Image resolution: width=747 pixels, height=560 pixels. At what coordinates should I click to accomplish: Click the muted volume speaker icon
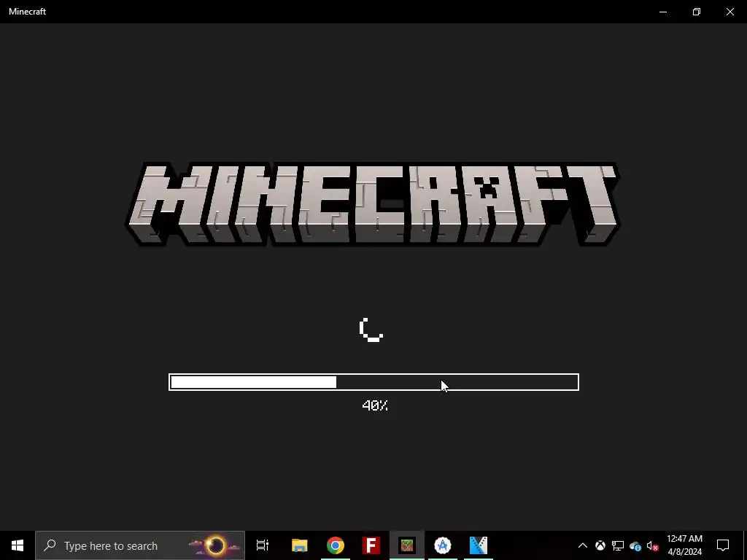point(653,545)
